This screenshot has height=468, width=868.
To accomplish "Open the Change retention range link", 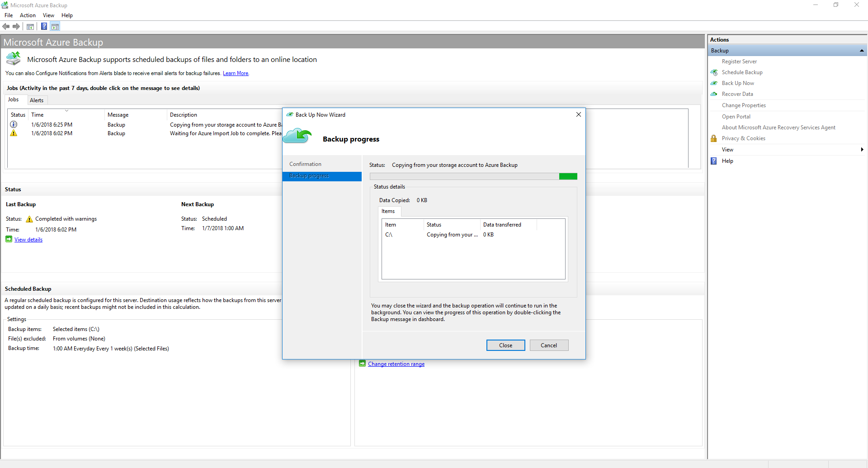I will click(x=396, y=364).
